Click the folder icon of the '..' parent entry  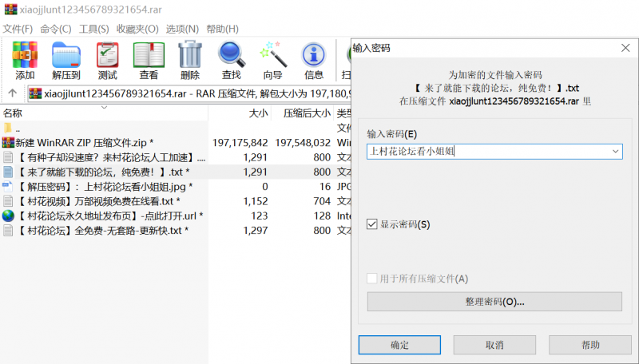[x=8, y=128]
